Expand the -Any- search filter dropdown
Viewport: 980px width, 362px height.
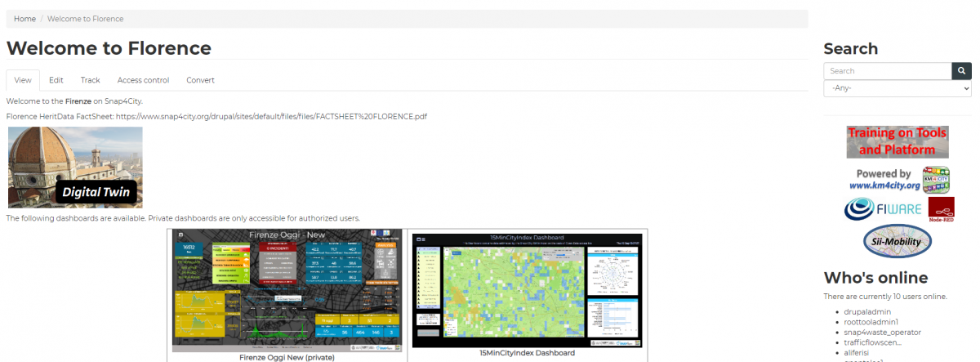897,88
